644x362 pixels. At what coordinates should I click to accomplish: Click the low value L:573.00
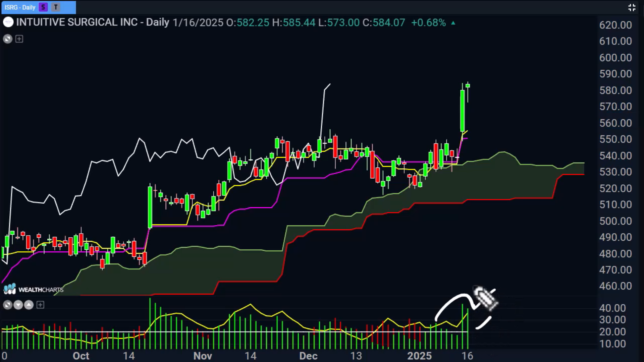(339, 23)
